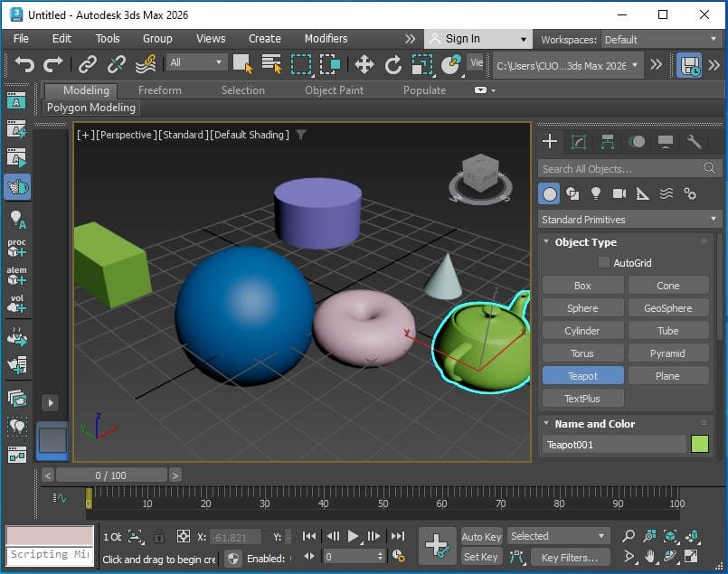This screenshot has height=574, width=728.
Task: Click the Undo arrow icon
Action: tap(24, 64)
